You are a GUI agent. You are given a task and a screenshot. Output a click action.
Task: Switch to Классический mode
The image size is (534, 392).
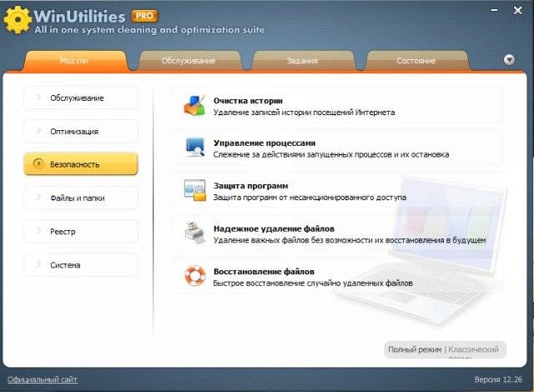pyautogui.click(x=473, y=349)
